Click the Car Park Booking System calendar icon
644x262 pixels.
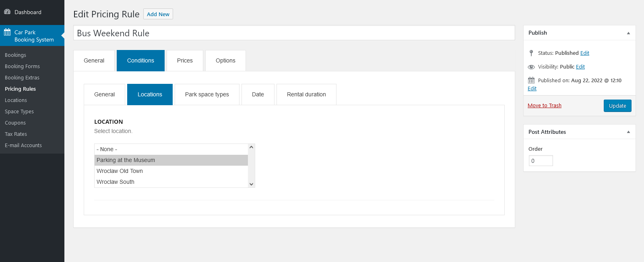[7, 32]
